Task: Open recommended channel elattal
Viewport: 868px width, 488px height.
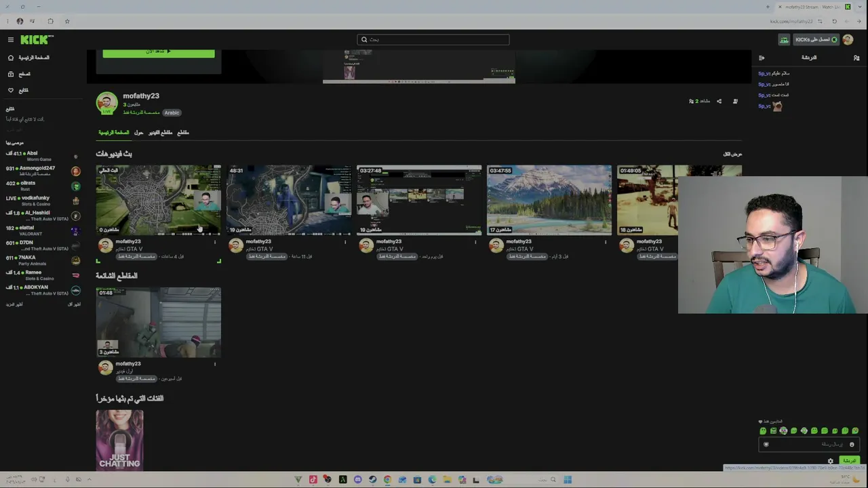Action: (x=43, y=230)
